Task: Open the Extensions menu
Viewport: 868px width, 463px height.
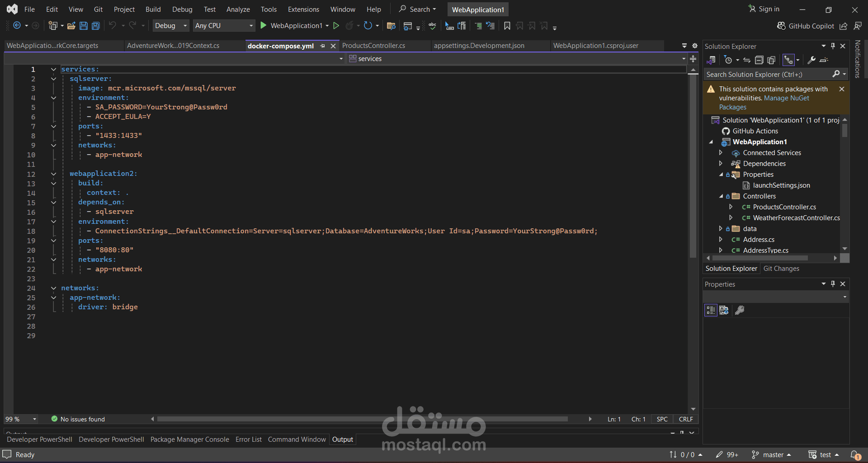Action: pyautogui.click(x=303, y=9)
